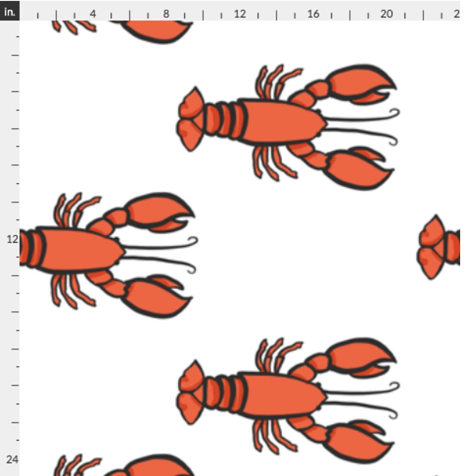Click the 'in.' ruler unit label

coord(10,12)
